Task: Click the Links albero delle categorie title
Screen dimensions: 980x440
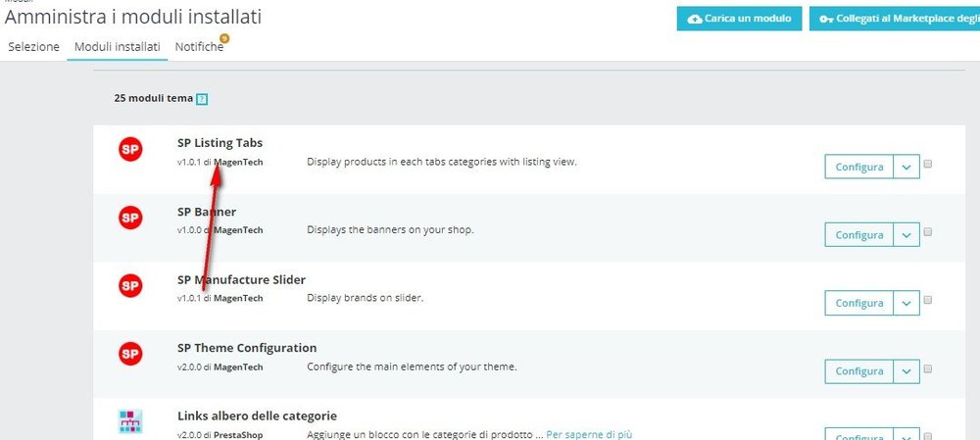Action: [x=257, y=416]
